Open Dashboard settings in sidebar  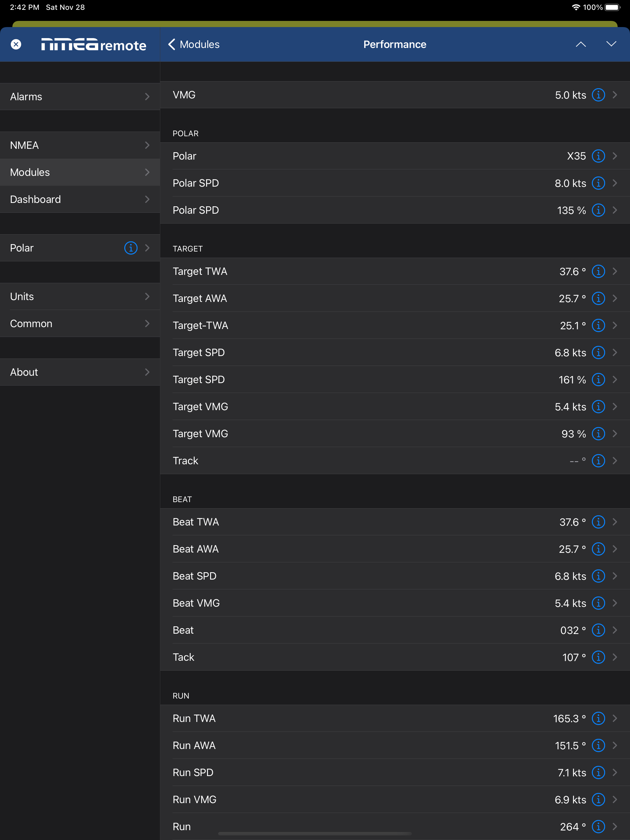click(x=80, y=199)
